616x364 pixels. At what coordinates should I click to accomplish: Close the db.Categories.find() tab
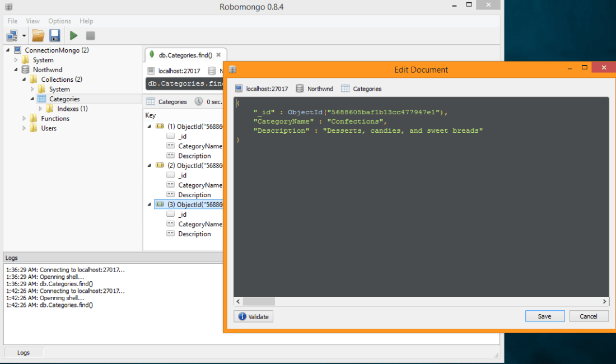pyautogui.click(x=218, y=55)
